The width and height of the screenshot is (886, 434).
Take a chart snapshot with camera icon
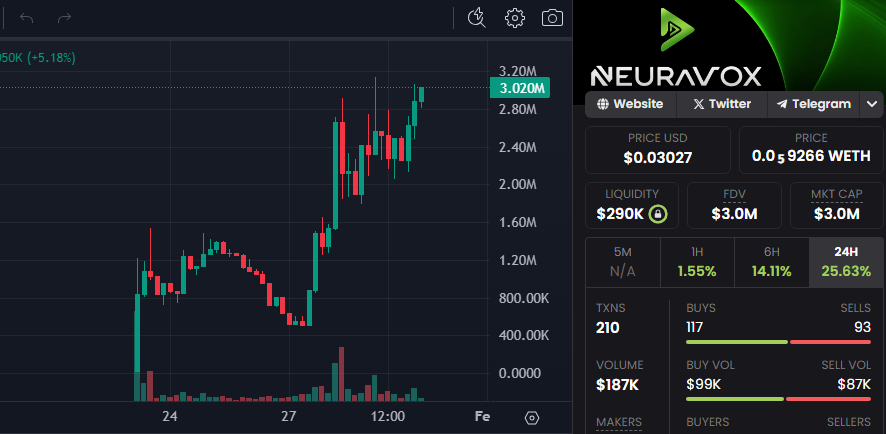point(552,18)
